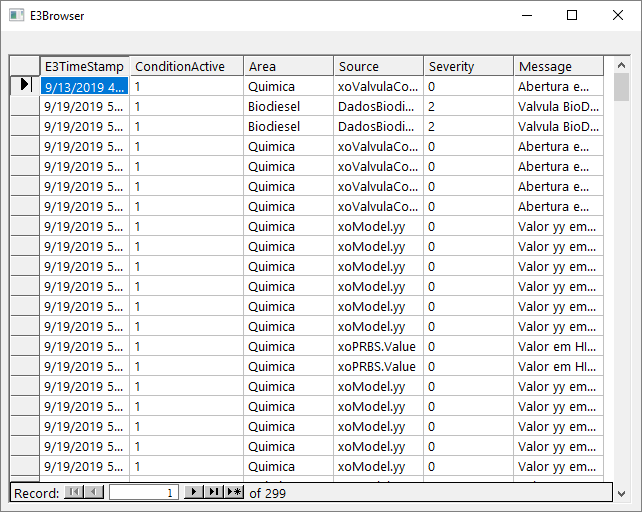Click the record number input field
Screen dimensions: 642x512
146,492
